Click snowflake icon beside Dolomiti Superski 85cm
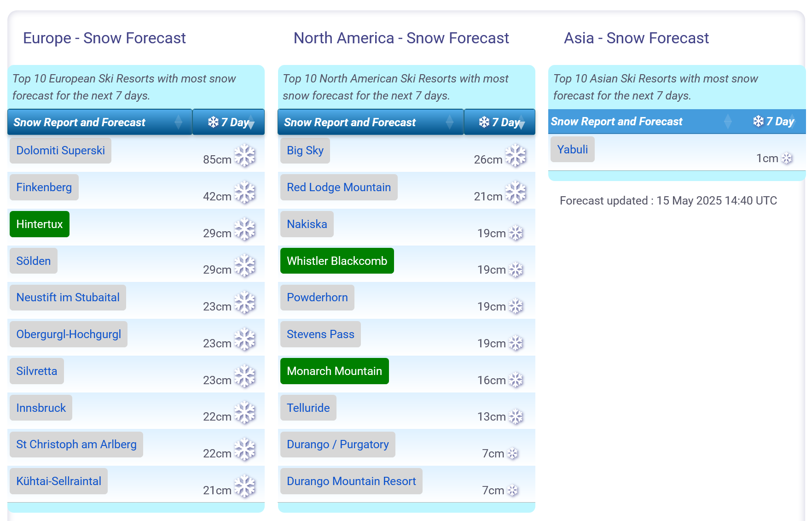 pyautogui.click(x=244, y=156)
